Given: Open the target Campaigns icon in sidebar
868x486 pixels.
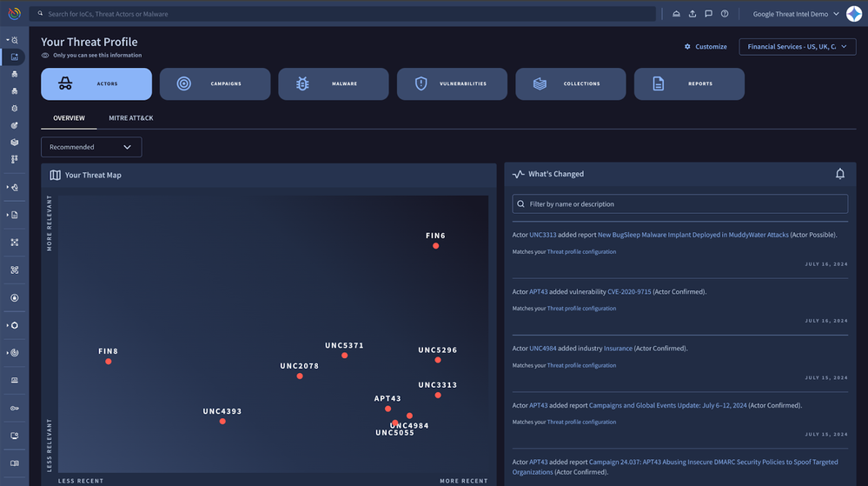Looking at the screenshot, I should (15, 125).
